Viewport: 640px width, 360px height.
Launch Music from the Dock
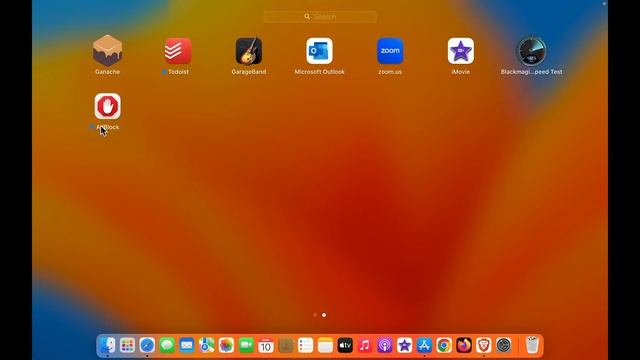click(x=365, y=345)
